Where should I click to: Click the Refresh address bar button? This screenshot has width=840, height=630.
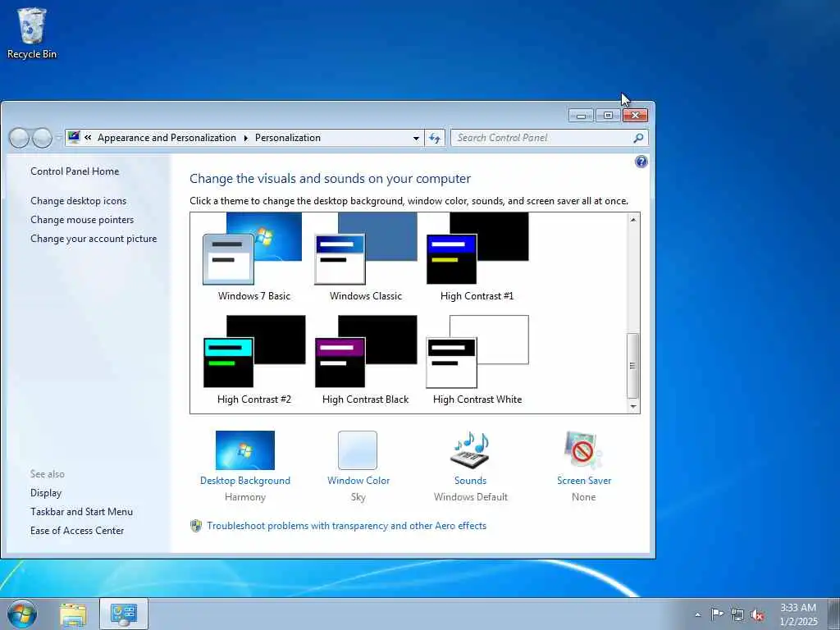click(435, 138)
